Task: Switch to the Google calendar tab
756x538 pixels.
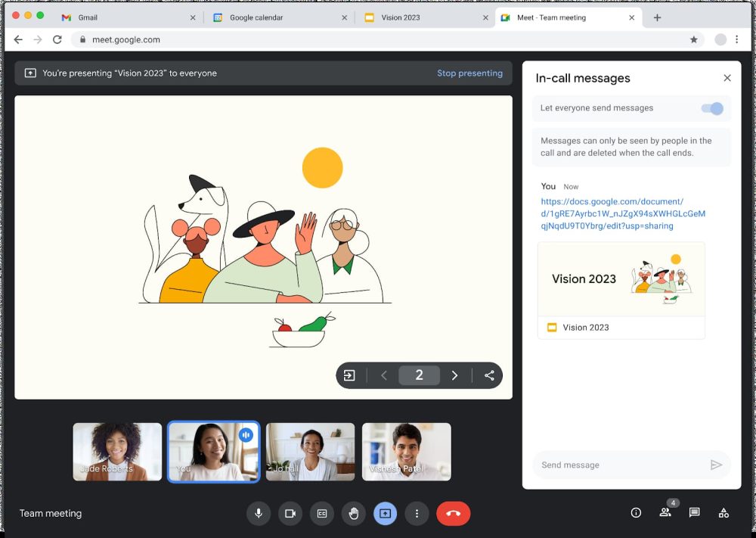Action: pyautogui.click(x=256, y=17)
